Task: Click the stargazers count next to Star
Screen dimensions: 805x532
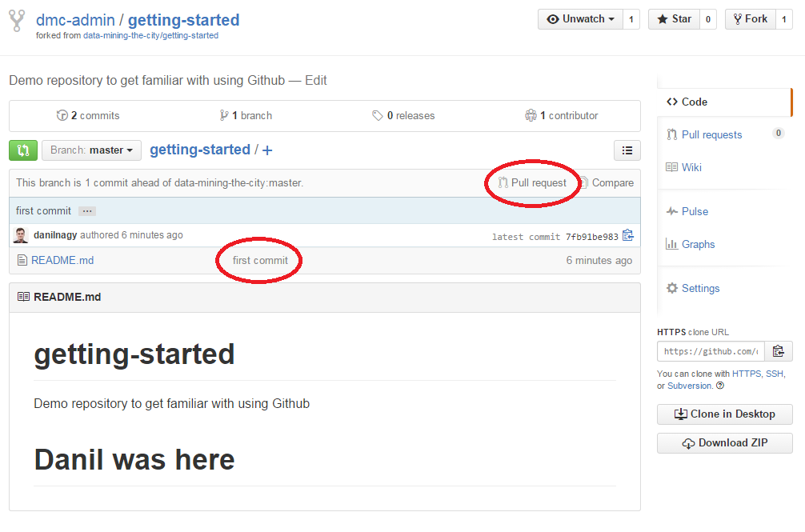Action: (x=708, y=19)
